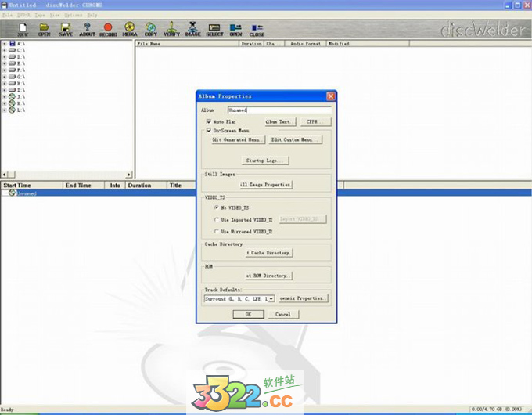Open the DVD-A menu
Image resolution: width=532 pixels, height=415 pixels.
pos(23,15)
